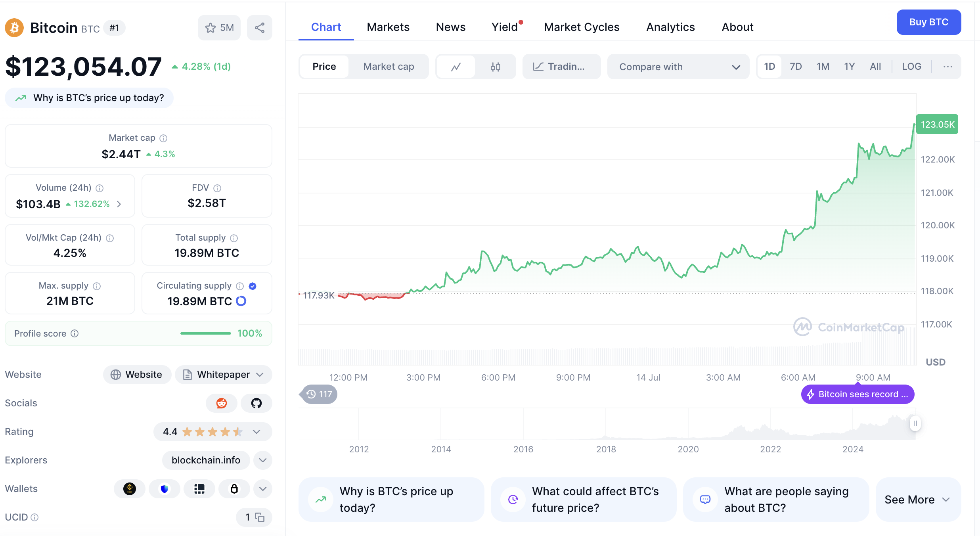Open the GitHub social link

pyautogui.click(x=256, y=403)
